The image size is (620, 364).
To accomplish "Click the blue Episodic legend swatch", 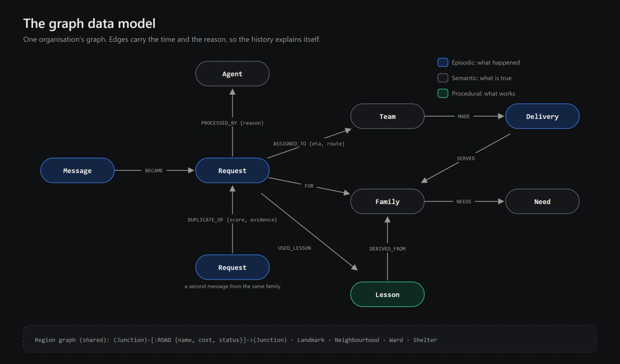I will click(443, 62).
